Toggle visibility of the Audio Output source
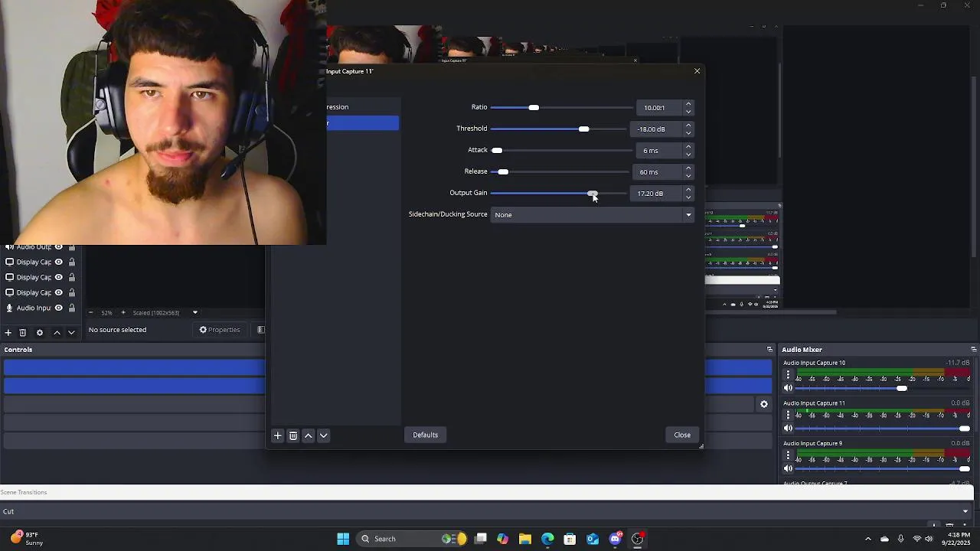The height and width of the screenshot is (551, 980). [x=58, y=247]
